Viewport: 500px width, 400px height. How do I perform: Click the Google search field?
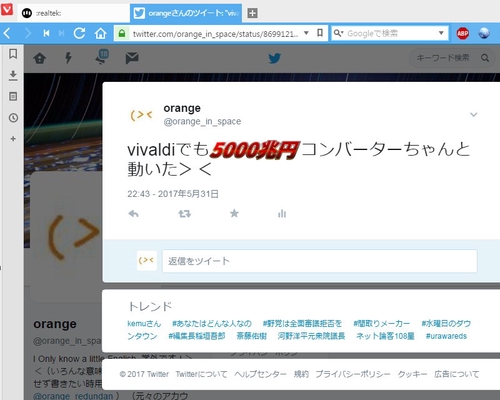390,33
